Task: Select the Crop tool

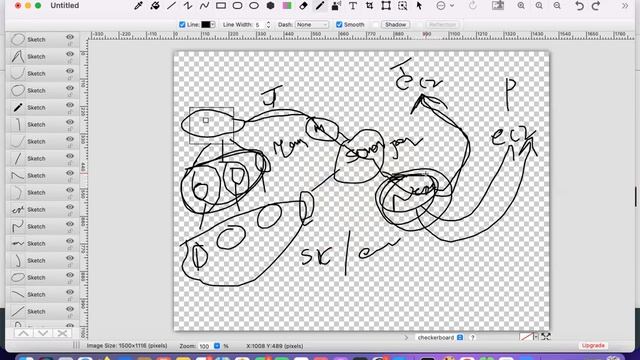Action: (x=369, y=6)
